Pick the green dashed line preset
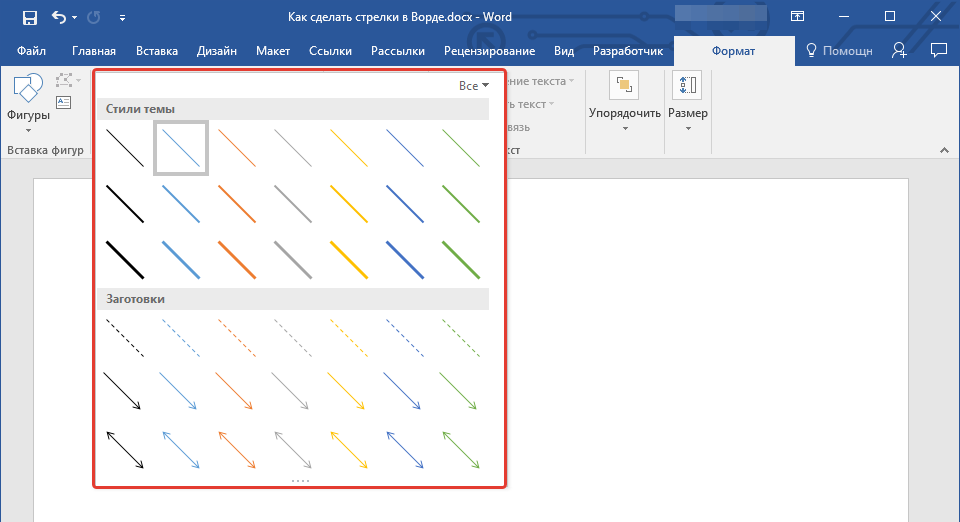Screen dimensions: 960x522 click(460, 337)
